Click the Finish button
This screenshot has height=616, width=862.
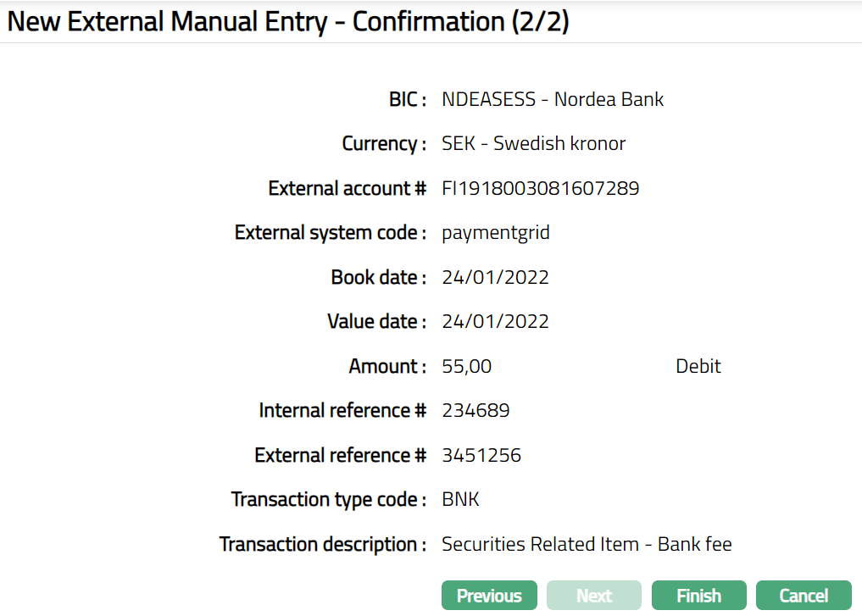[698, 596]
